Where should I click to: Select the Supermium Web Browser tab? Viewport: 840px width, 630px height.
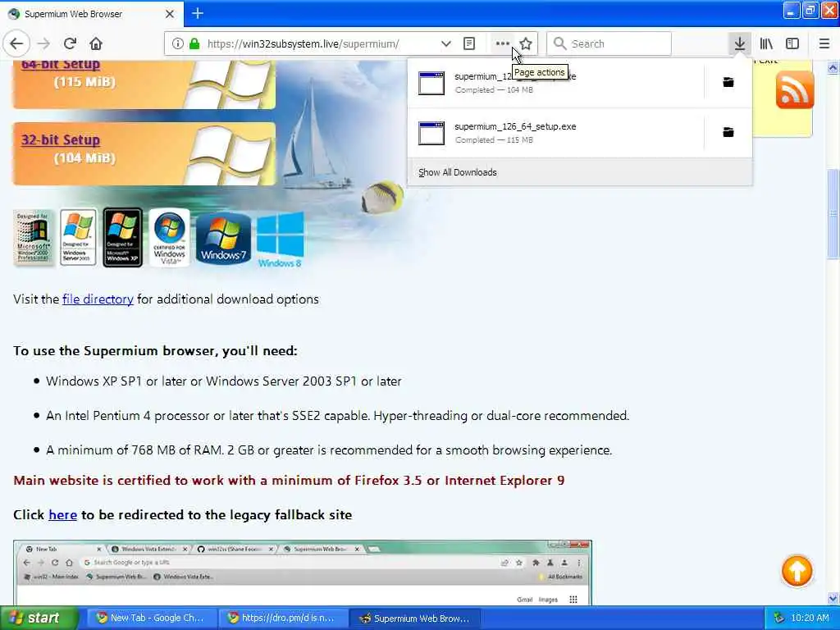click(x=92, y=14)
